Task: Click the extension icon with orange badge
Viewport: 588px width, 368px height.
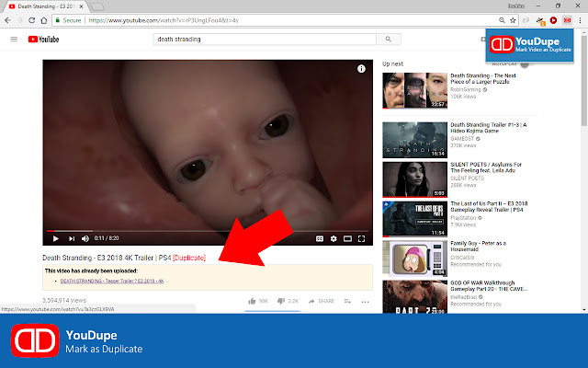Action: pyautogui.click(x=540, y=20)
